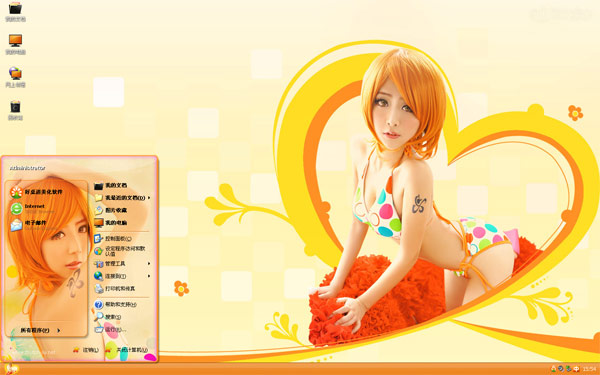The image size is (600, 375).
Task: Open My Documents folder icon on desktop
Action: pyautogui.click(x=15, y=12)
